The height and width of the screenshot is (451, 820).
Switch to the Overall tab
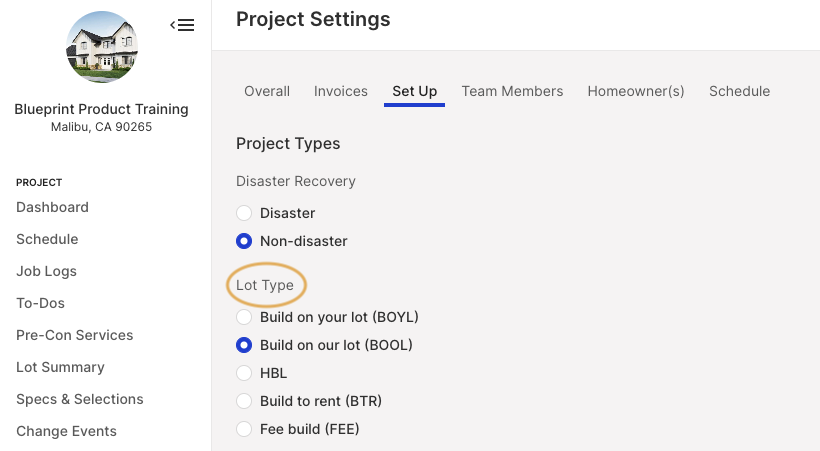[x=267, y=91]
